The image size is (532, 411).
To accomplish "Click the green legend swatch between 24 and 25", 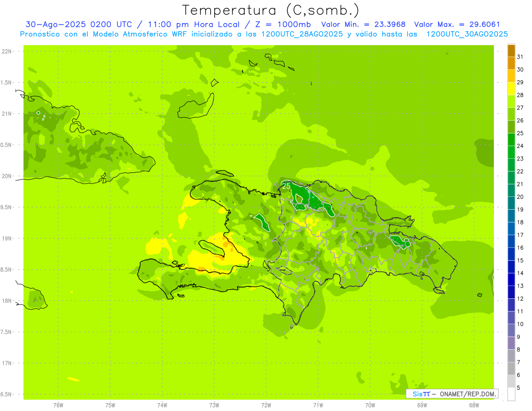I will coord(511,140).
